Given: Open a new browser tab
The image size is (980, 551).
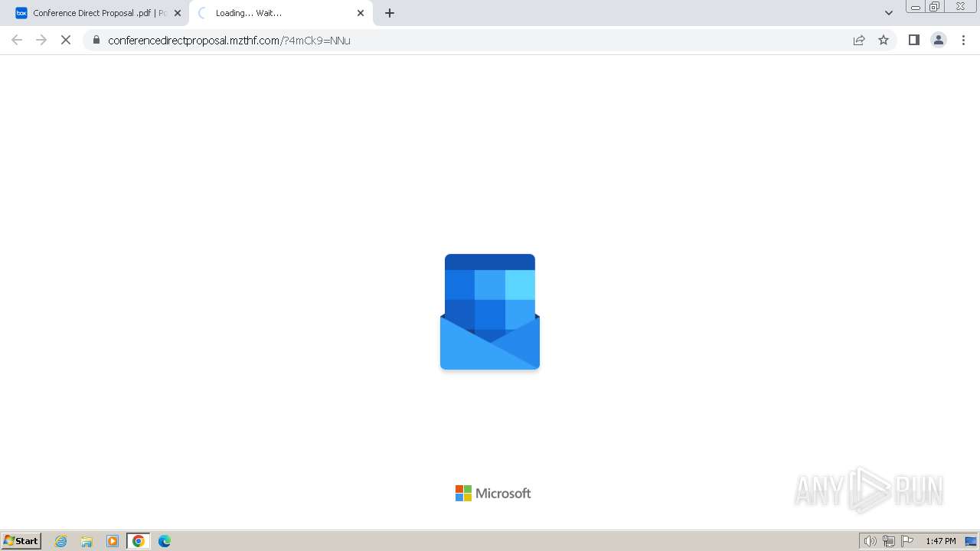Looking at the screenshot, I should click(x=390, y=13).
